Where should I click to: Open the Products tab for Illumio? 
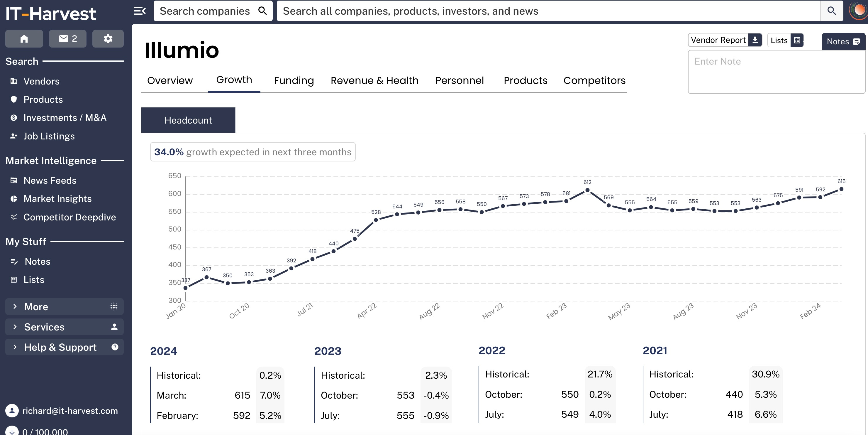pos(525,80)
